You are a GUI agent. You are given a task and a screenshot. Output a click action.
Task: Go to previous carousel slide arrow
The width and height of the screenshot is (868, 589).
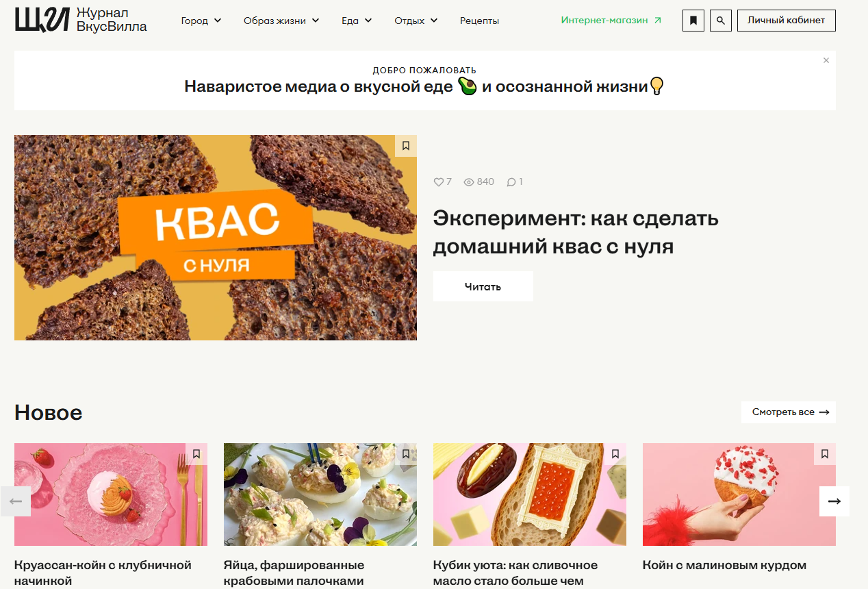click(x=16, y=501)
